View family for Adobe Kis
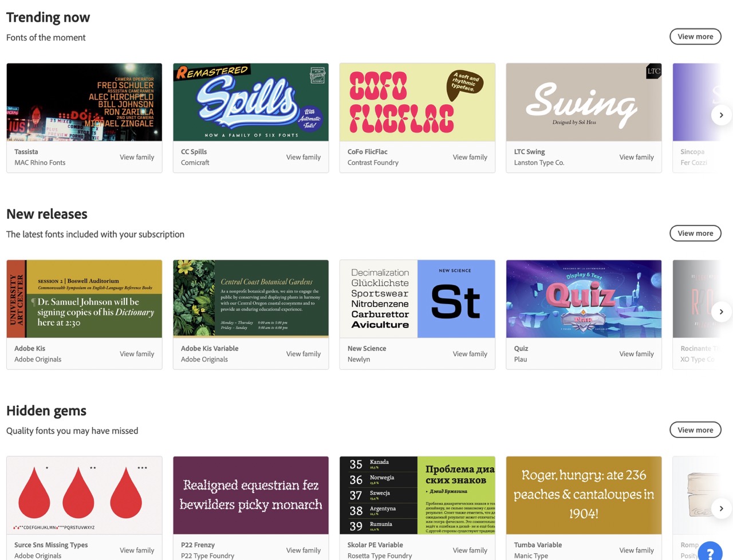Screen dimensions: 733x560 tap(137, 354)
